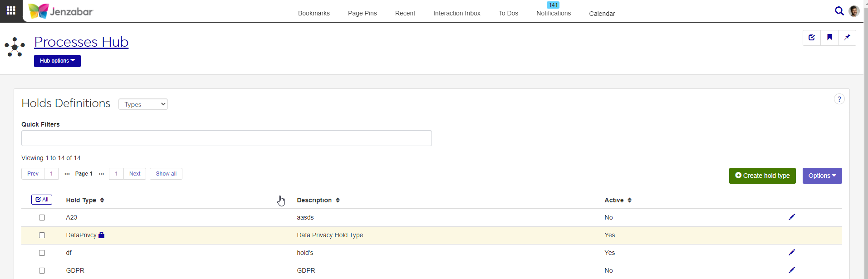Edit the GDPR hold type row
This screenshot has height=279, width=868.
792,270
